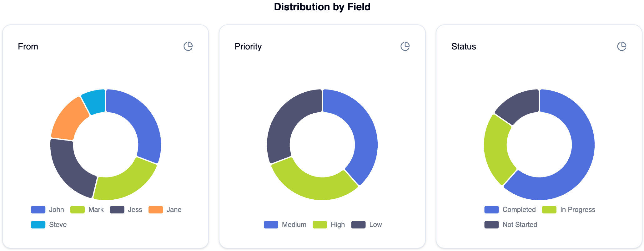This screenshot has height=251, width=644.
Task: Click the pie chart icon on Priority card
Action: (x=405, y=46)
